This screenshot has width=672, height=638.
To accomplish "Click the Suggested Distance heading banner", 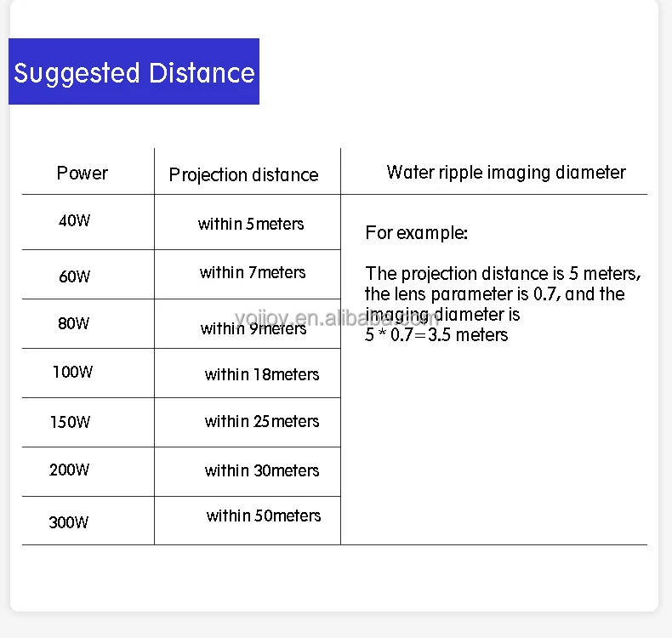I will (x=134, y=72).
